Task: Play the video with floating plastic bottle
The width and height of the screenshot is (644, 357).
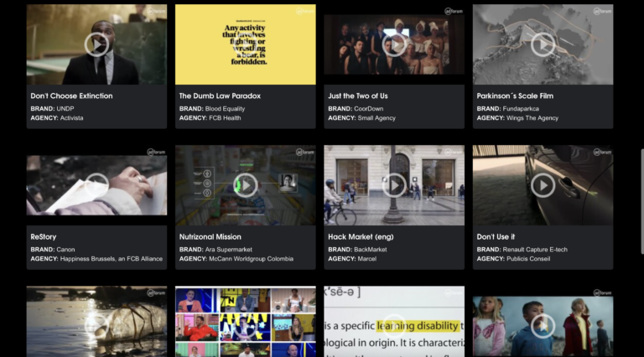Action: (96, 326)
